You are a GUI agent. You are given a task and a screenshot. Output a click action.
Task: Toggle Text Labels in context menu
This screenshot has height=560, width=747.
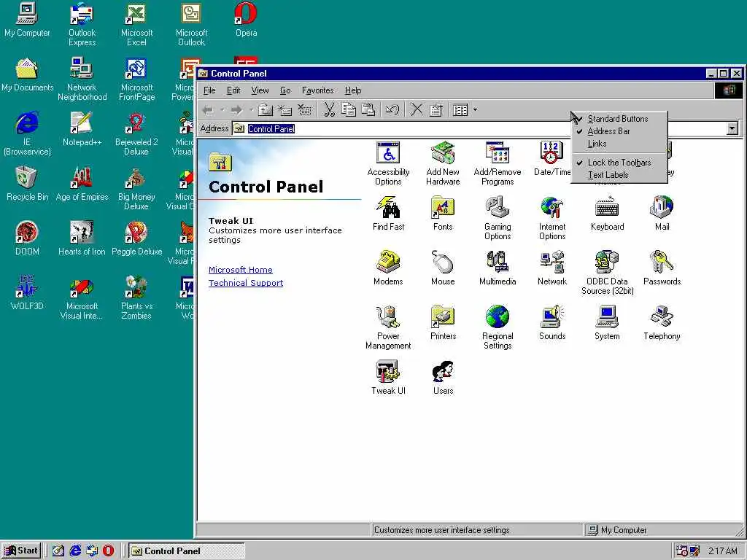tap(619, 175)
